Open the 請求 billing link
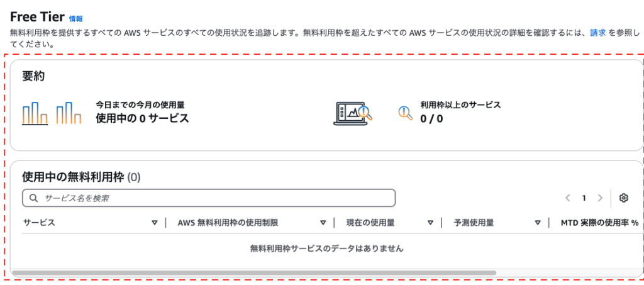 point(598,33)
